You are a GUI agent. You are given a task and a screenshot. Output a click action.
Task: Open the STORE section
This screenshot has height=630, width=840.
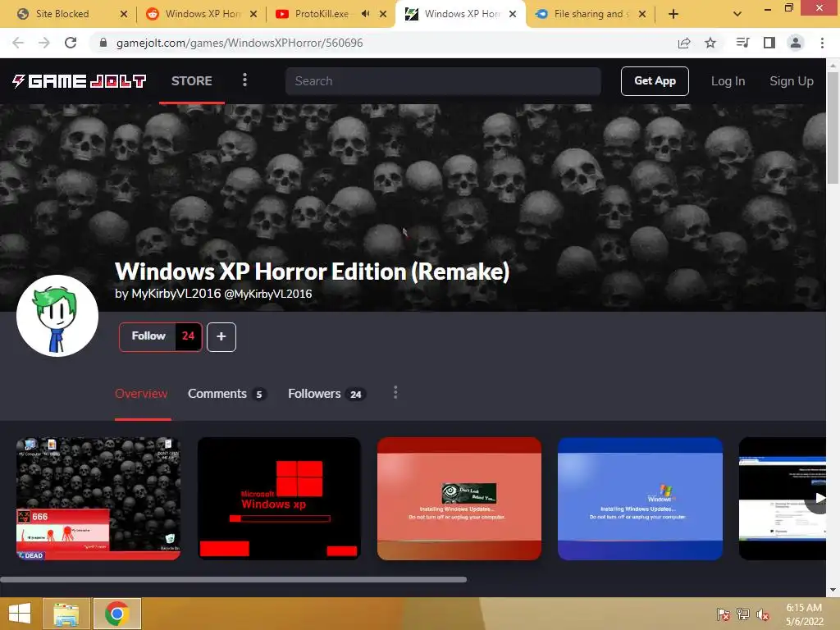tap(192, 81)
